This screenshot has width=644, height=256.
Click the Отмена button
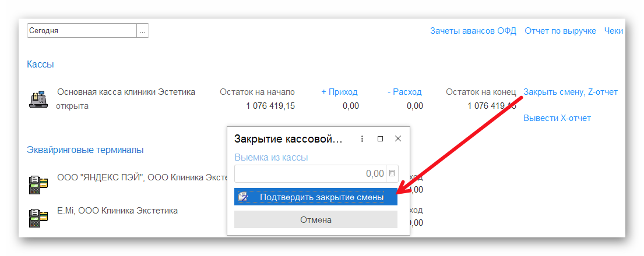316,220
